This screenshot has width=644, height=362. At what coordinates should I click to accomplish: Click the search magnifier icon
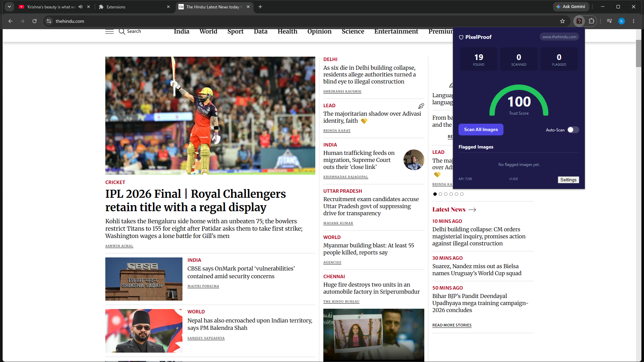[x=121, y=32]
